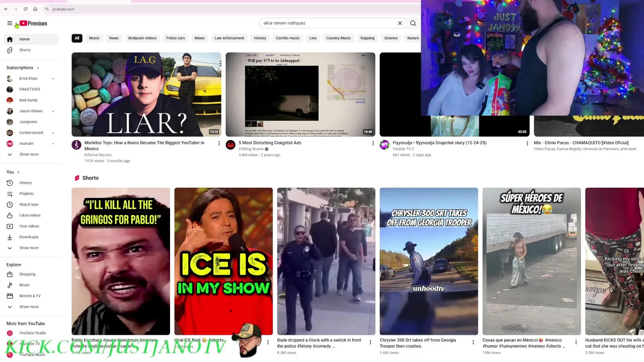Expand Show more under Explore section
The height and width of the screenshot is (362, 644).
(30, 307)
